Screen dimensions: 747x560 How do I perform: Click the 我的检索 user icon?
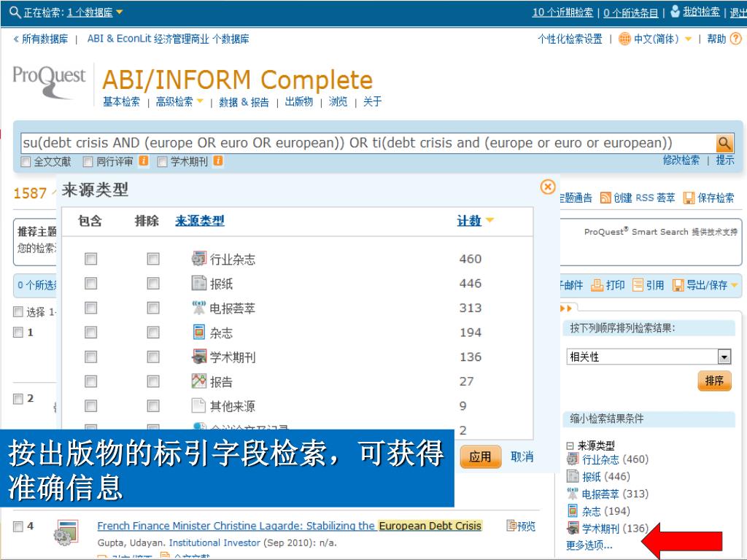pos(675,11)
